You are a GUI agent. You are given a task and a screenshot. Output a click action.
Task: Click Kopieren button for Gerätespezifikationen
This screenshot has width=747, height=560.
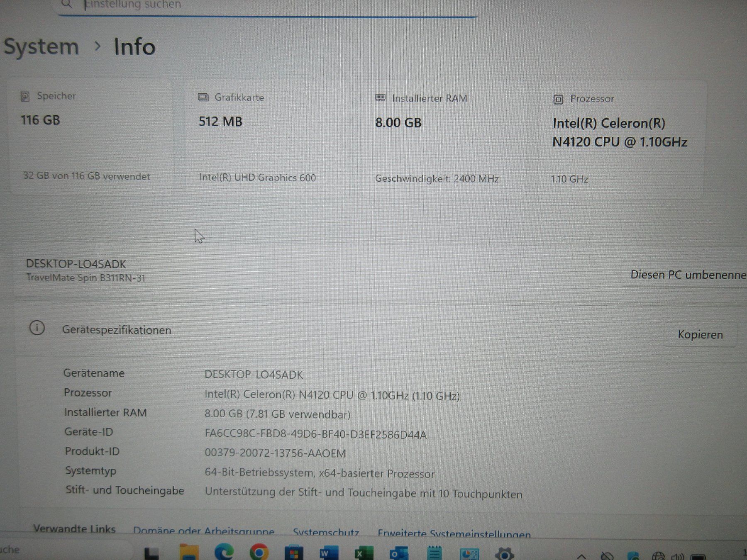(700, 335)
